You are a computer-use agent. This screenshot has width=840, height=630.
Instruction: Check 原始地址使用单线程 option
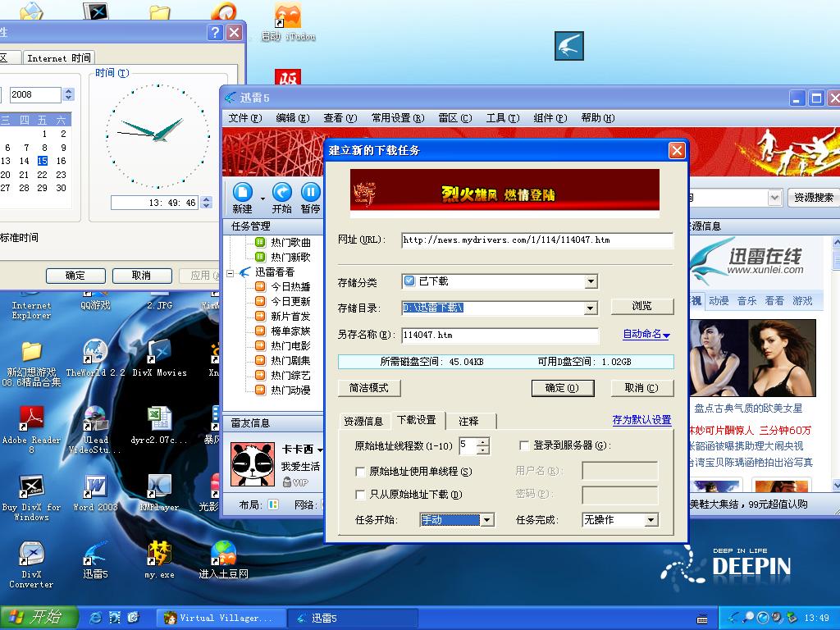click(x=361, y=472)
